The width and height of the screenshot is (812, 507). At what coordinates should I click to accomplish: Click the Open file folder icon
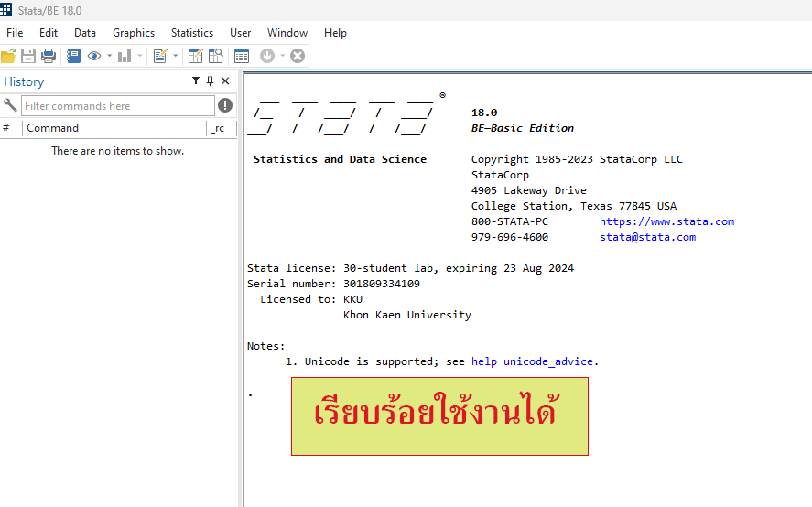click(x=8, y=56)
